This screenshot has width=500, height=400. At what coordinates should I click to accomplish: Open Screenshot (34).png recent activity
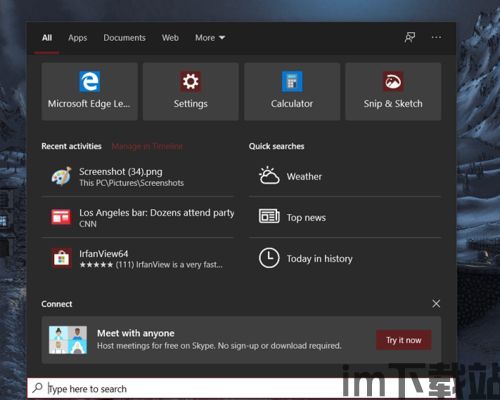tap(138, 176)
